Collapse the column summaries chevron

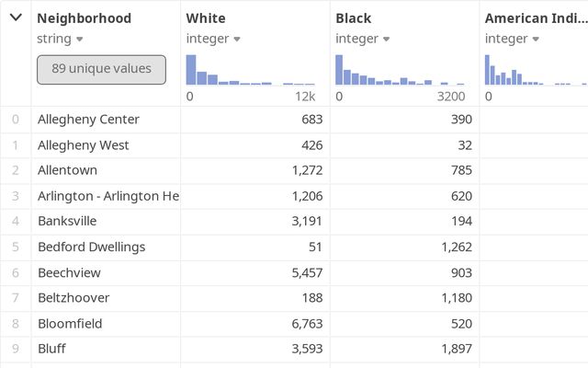[x=16, y=18]
